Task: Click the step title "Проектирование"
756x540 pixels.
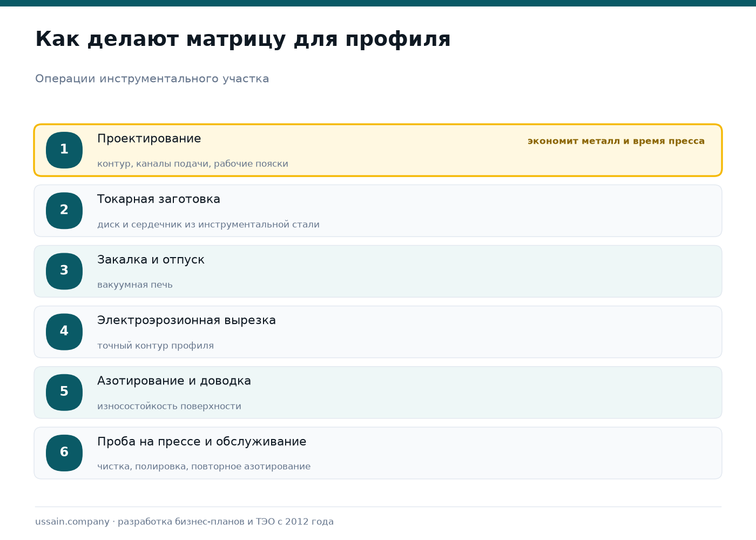Action: (149, 139)
